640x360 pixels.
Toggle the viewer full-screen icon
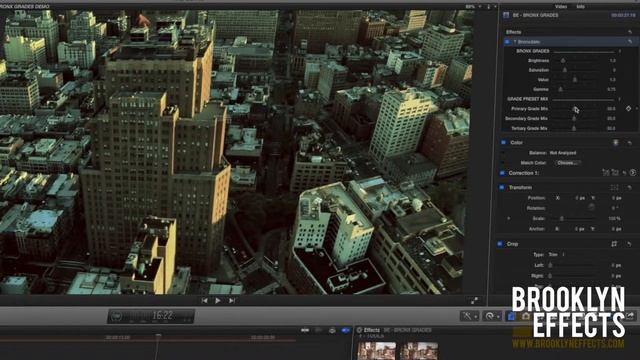tap(474, 301)
